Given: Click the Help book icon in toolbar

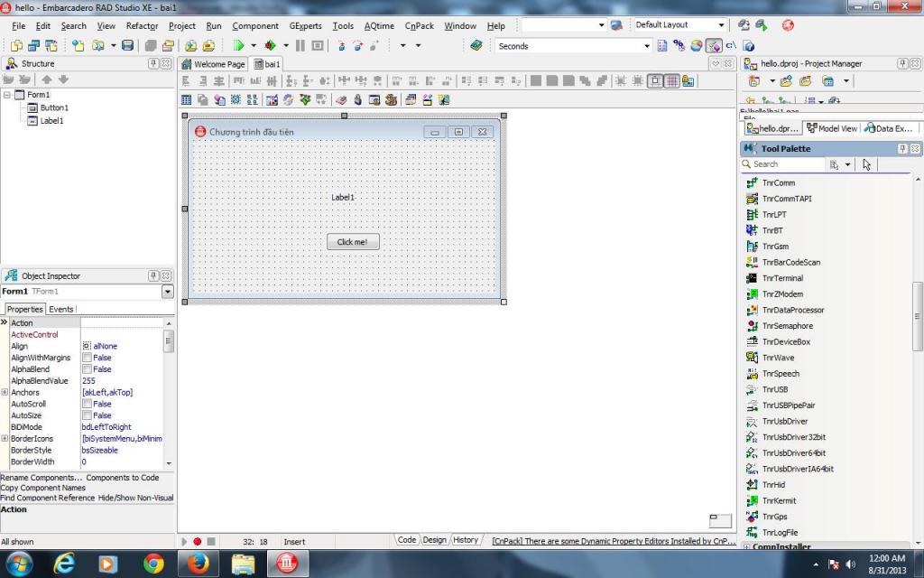Looking at the screenshot, I should pos(476,45).
